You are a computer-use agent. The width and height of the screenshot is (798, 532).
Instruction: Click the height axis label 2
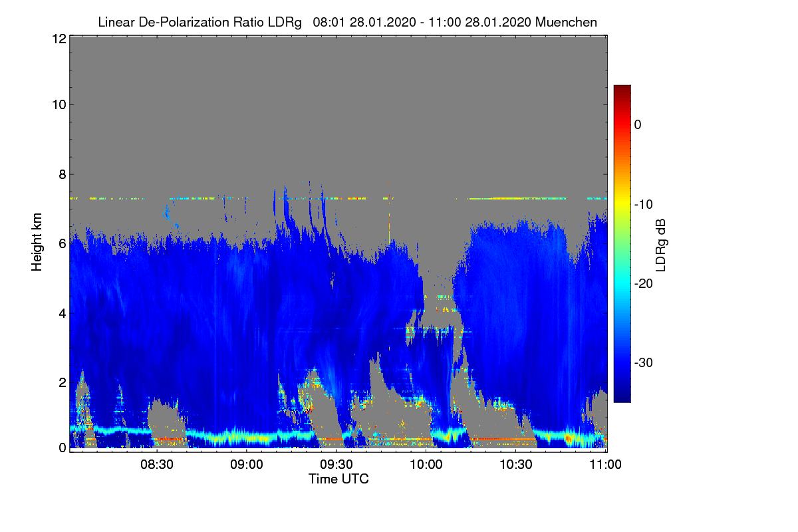point(62,382)
